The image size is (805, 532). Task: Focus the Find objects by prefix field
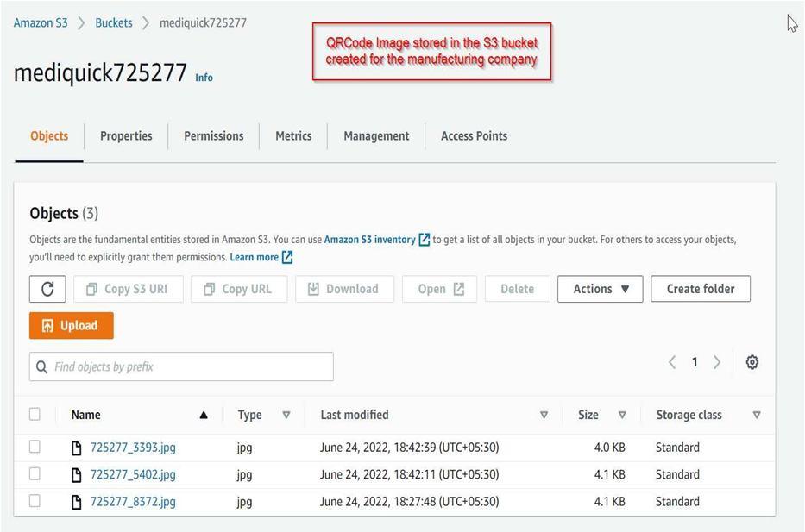[181, 366]
